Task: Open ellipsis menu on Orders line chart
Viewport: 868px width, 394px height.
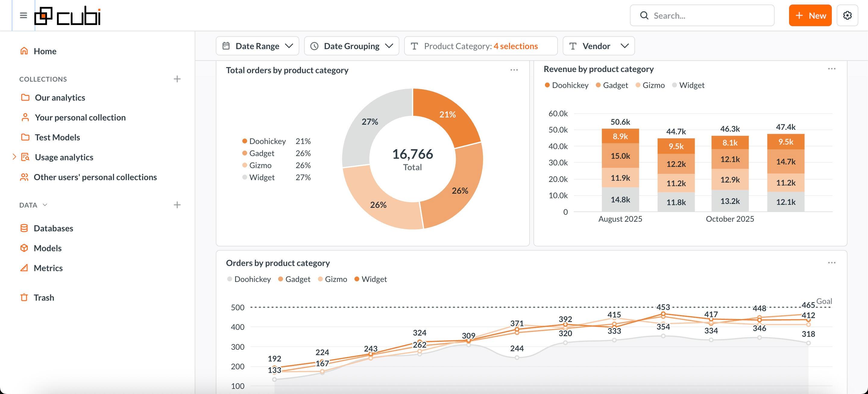Action: (x=831, y=263)
